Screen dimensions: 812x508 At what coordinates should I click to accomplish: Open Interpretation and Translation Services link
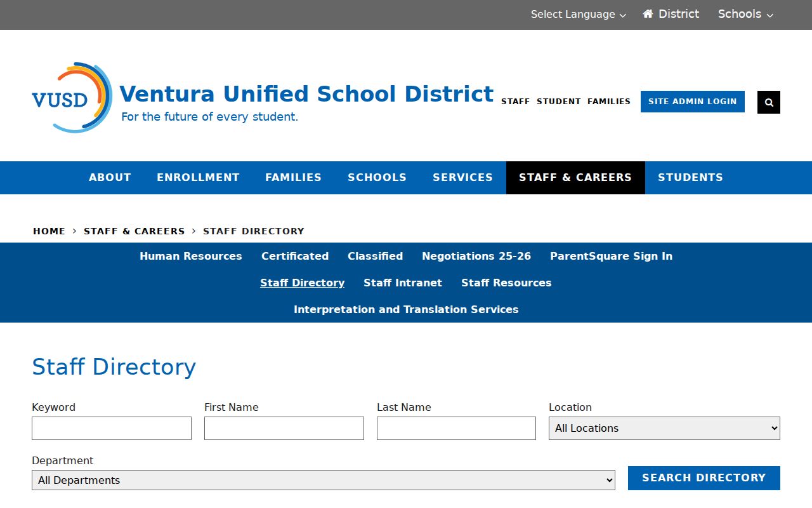point(406,310)
